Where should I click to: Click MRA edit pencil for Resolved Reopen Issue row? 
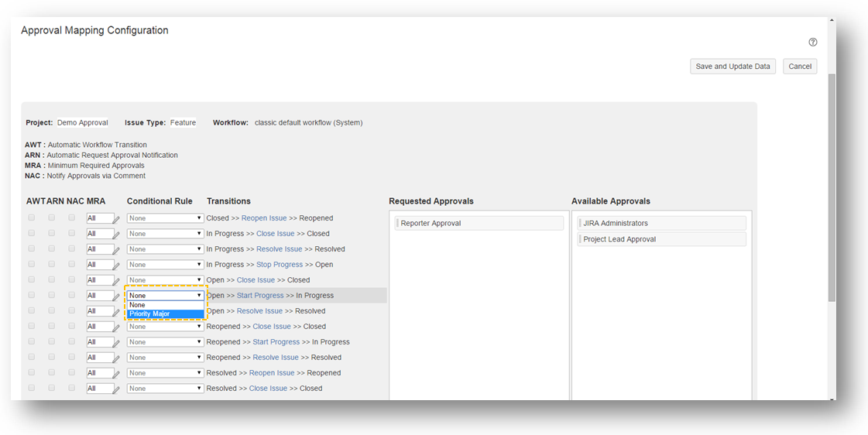tap(117, 374)
